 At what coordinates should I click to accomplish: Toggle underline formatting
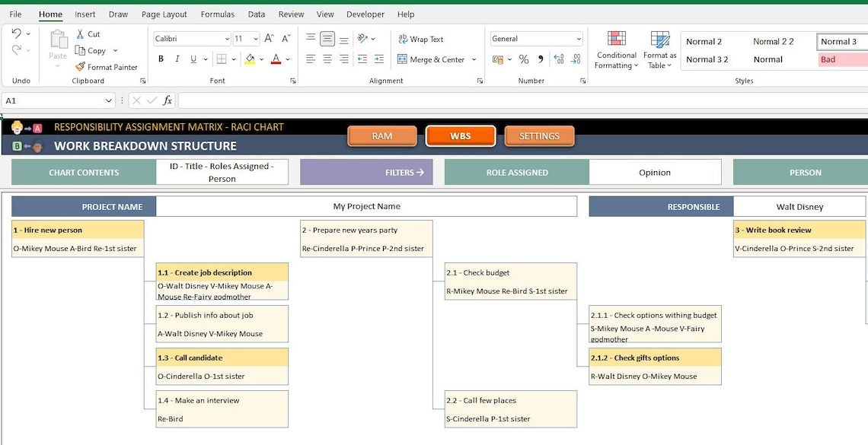192,58
